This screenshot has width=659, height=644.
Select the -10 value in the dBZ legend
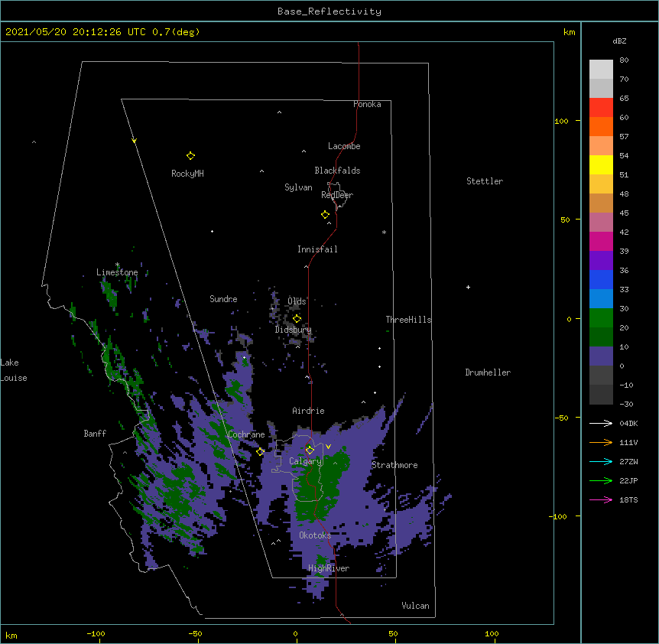(626, 385)
